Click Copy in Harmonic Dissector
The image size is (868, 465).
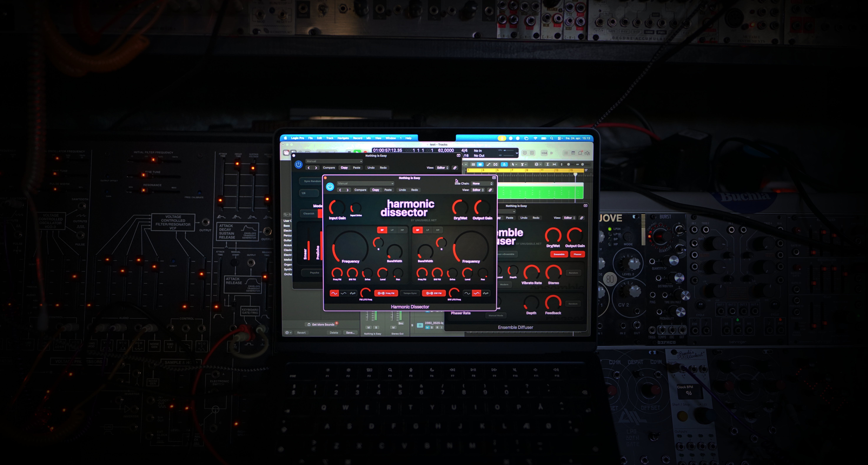[x=376, y=190]
